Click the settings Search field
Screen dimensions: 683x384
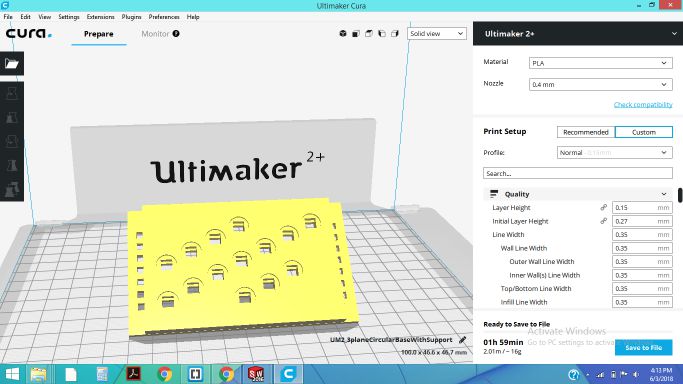coord(578,173)
